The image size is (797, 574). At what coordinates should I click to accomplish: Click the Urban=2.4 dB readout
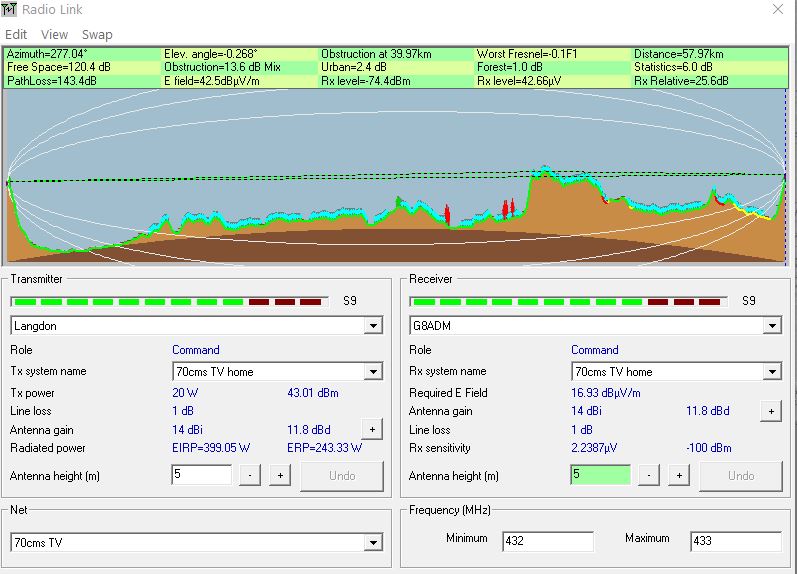(354, 67)
